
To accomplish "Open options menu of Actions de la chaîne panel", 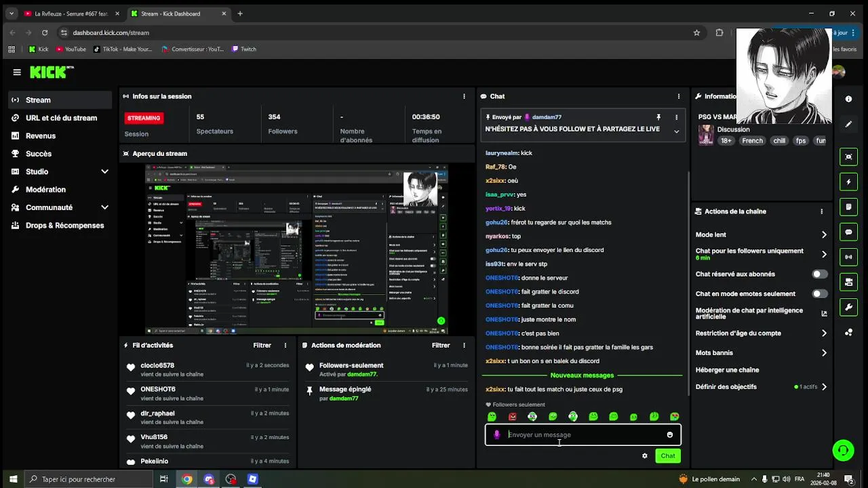I will (821, 211).
